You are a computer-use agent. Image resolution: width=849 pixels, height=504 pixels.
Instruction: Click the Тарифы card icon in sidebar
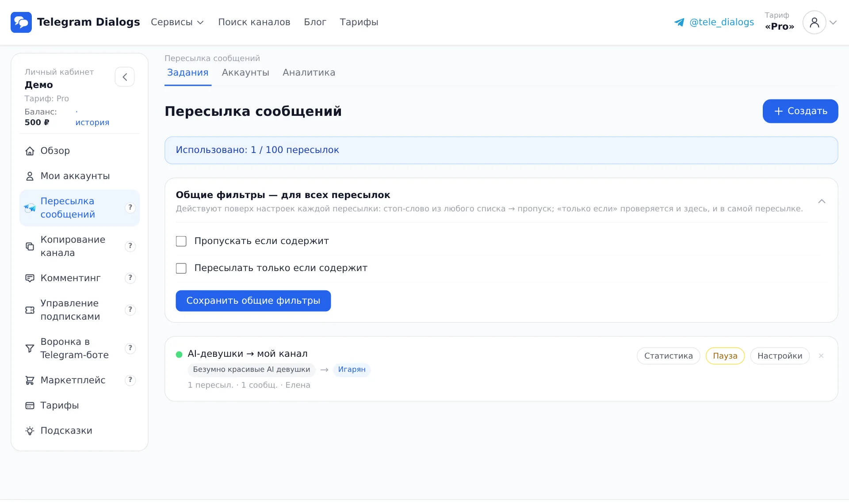click(30, 405)
